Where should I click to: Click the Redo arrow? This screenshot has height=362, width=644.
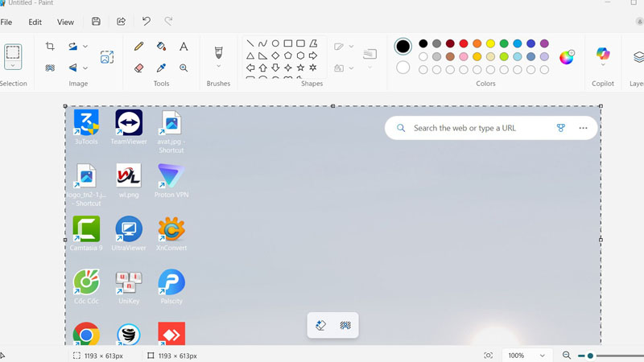pos(168,22)
